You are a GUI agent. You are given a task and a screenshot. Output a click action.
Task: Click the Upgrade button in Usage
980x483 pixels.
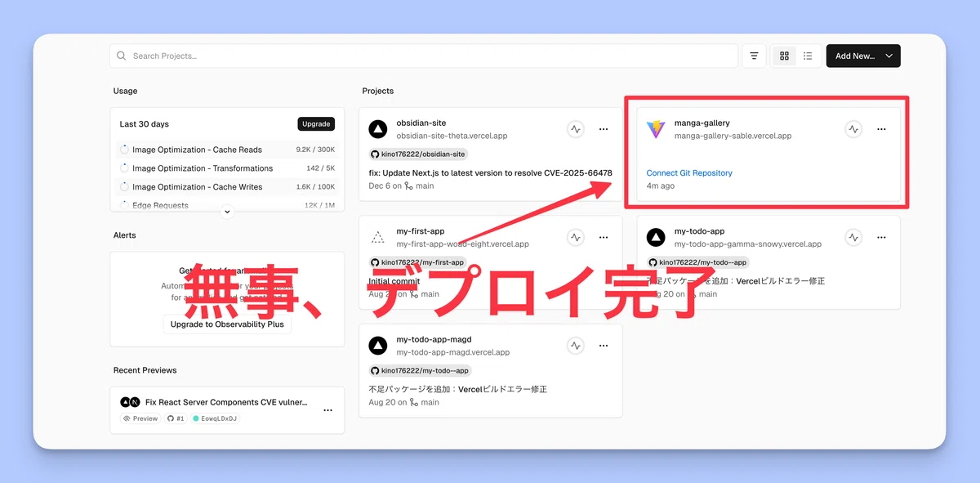coord(316,124)
